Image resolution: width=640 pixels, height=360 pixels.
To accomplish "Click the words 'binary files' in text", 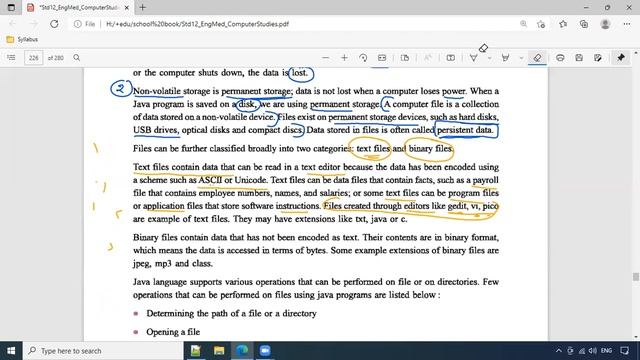I will (431, 149).
